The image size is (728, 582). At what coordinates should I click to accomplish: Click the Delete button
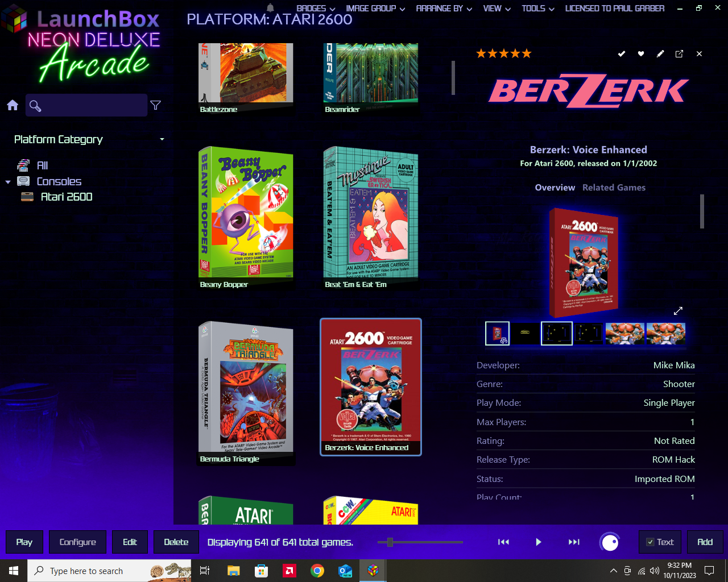[x=176, y=542]
